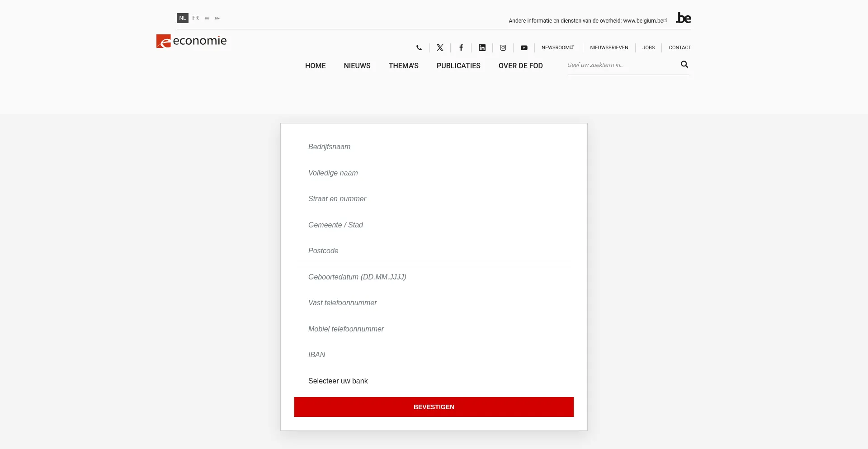Navigate to OVER DE FOD menu

pos(520,66)
